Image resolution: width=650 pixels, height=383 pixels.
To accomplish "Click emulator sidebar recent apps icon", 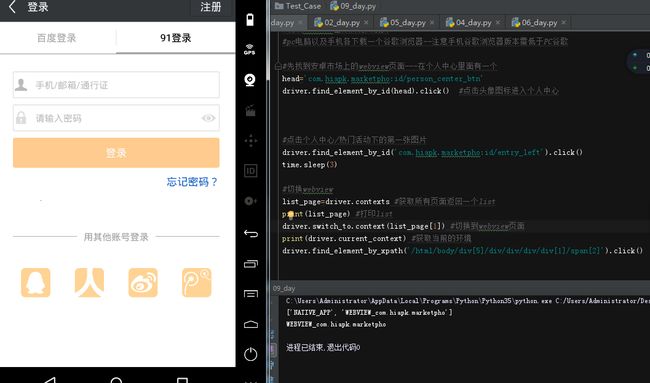I will tap(250, 264).
